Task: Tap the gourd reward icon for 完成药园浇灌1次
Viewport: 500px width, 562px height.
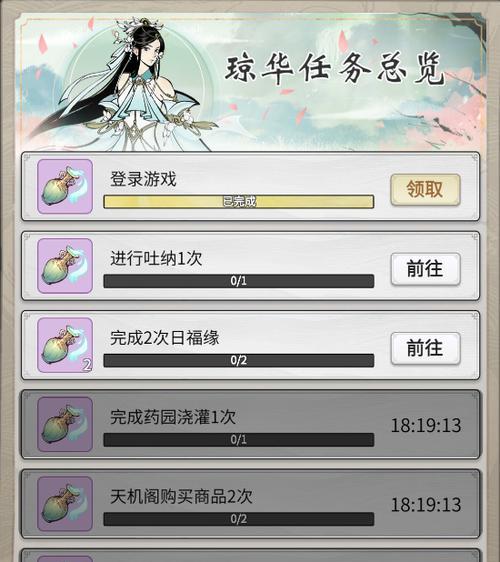Action: pos(65,424)
